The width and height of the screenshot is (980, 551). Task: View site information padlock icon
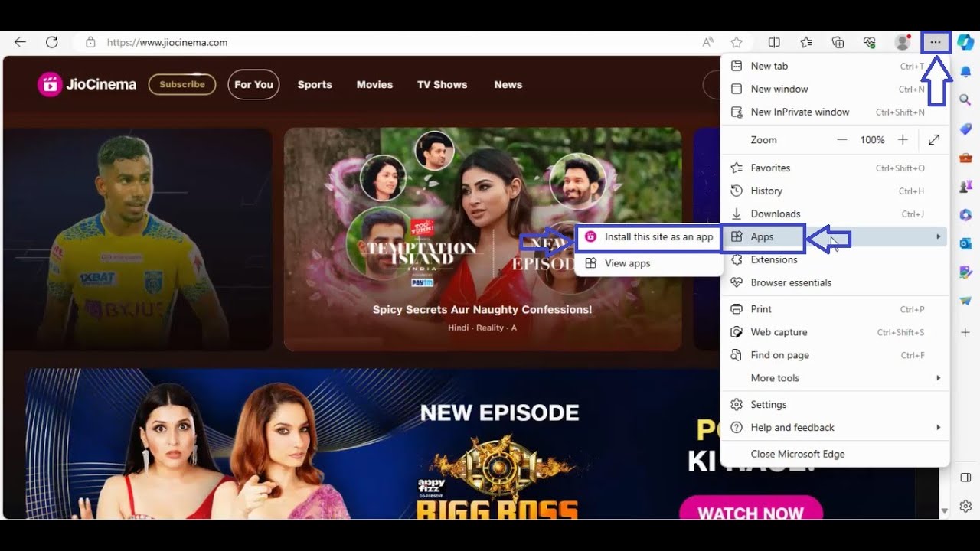(x=90, y=42)
